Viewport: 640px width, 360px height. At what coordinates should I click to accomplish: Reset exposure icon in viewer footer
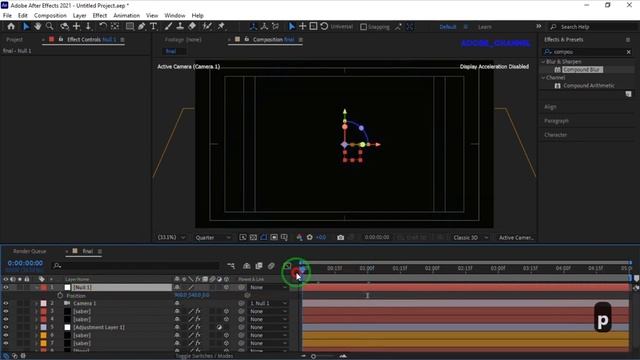click(x=310, y=237)
